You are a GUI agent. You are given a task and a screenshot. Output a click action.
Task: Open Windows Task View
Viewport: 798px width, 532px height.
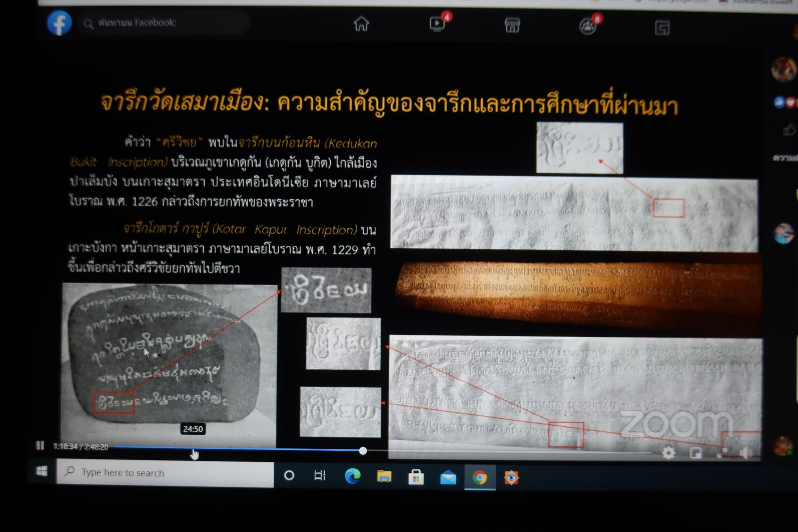coord(320,475)
